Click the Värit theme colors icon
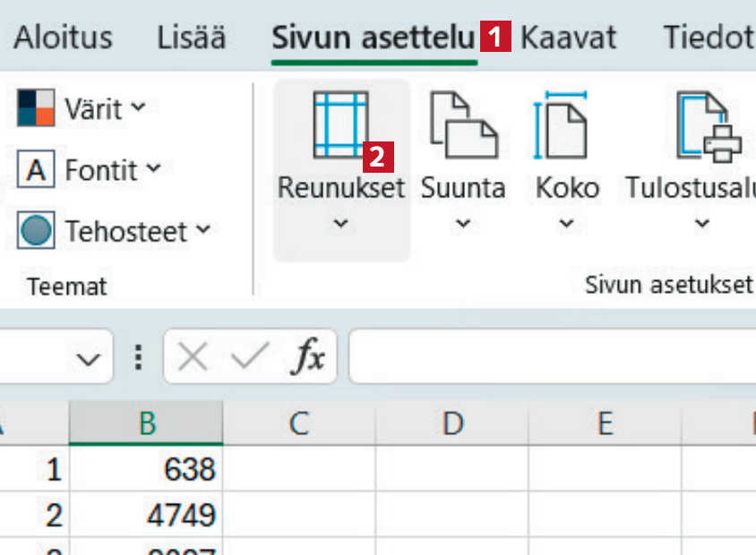756x555 pixels. click(x=37, y=108)
